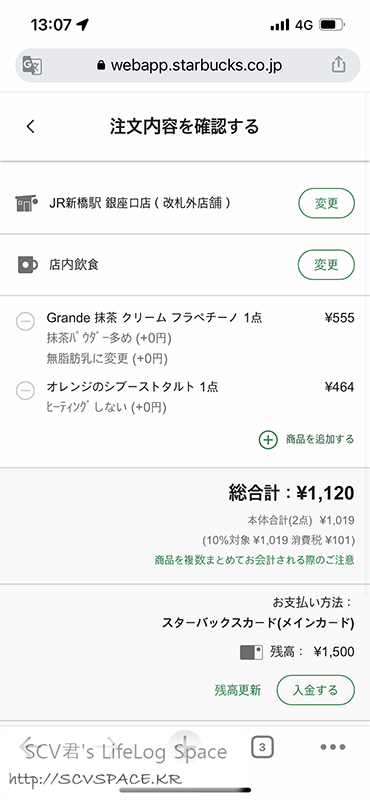
Task: Tap the webapp.starbucks.co.jp address field
Action: (x=188, y=65)
